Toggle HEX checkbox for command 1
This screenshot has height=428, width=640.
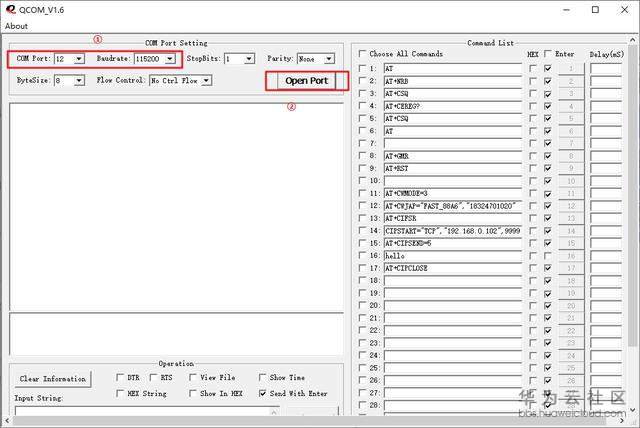[533, 69]
